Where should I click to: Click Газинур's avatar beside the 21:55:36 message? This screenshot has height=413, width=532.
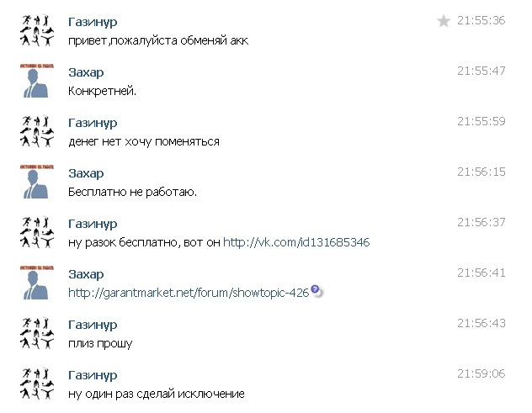tap(37, 30)
